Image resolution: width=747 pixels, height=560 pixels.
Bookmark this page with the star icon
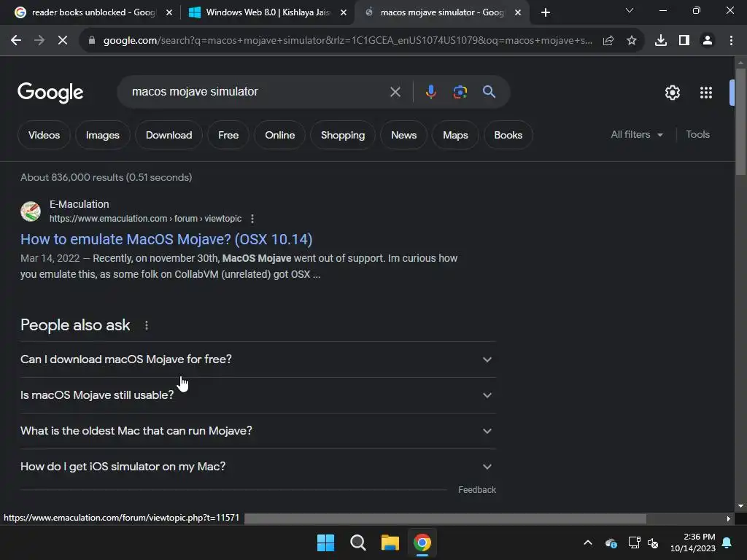point(632,41)
